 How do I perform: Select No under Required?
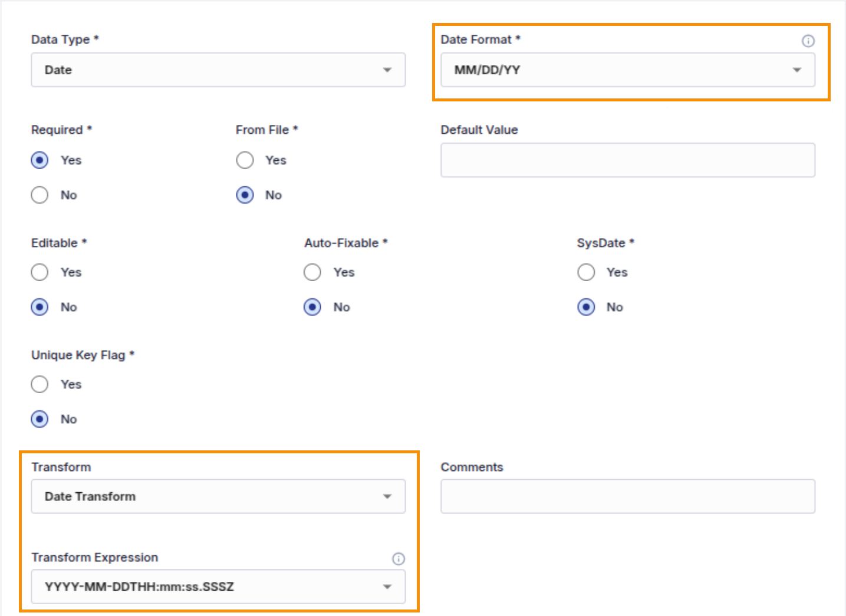[39, 195]
